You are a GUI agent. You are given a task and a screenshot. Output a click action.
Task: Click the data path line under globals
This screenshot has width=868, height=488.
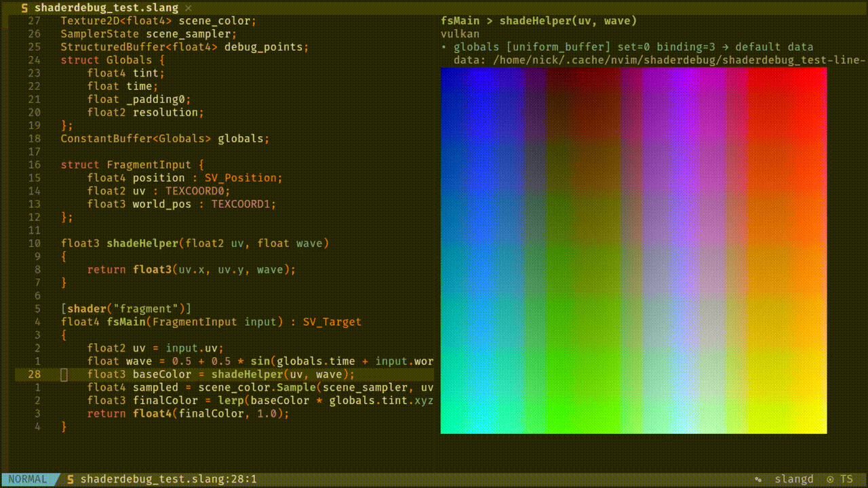[660, 60]
